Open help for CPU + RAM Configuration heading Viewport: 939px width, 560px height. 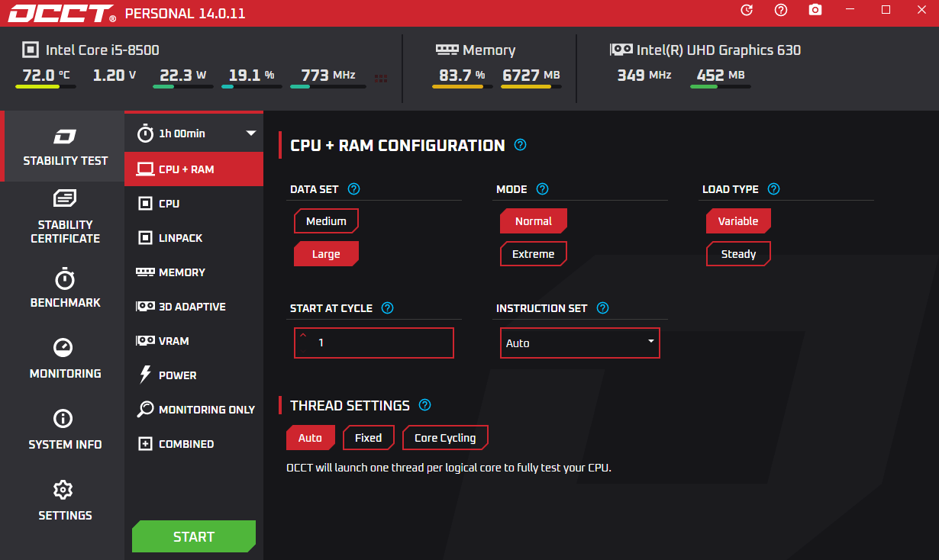[520, 145]
